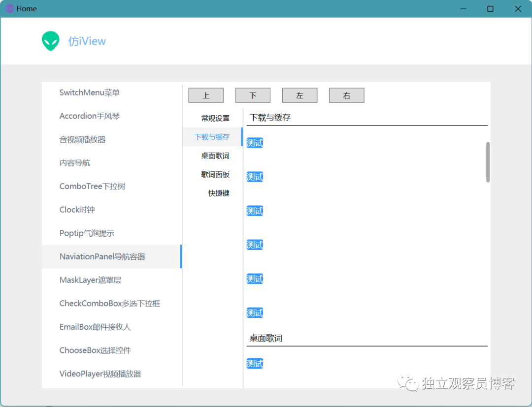Open 歌词面板 navigation tab
532x407 pixels.
click(x=212, y=174)
